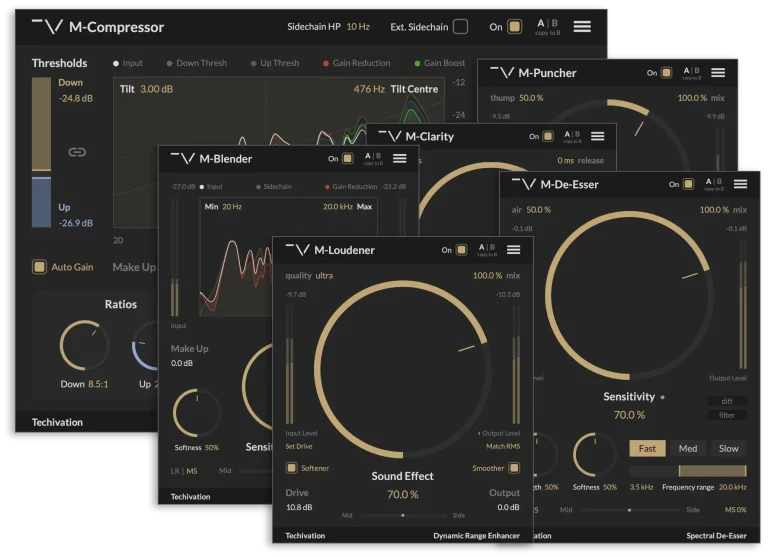The height and width of the screenshot is (557, 768).
Task: Switch A|B state in M-Compressor
Action: pyautogui.click(x=548, y=26)
